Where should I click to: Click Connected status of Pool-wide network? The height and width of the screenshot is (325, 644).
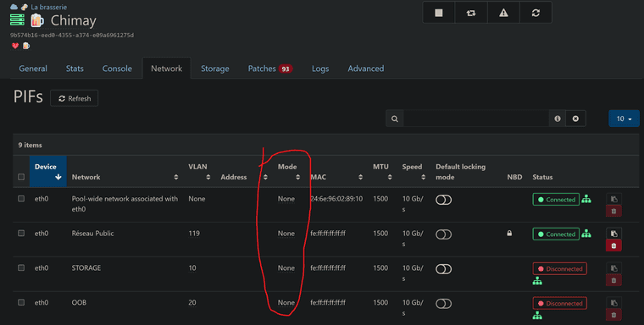(x=556, y=200)
